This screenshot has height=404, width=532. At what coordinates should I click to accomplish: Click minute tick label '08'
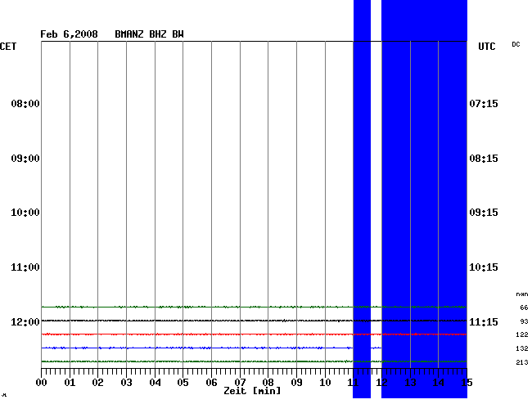(268, 383)
